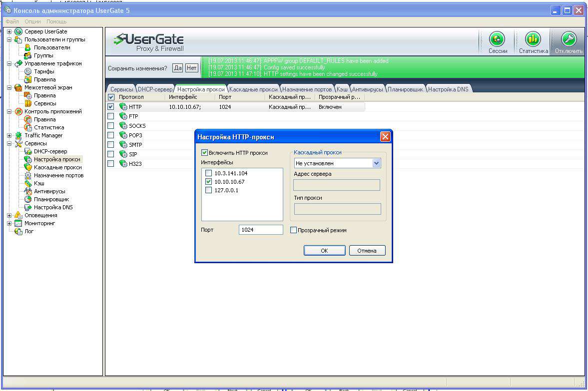
Task: Click the Адрес сервера field
Action: [x=337, y=184]
